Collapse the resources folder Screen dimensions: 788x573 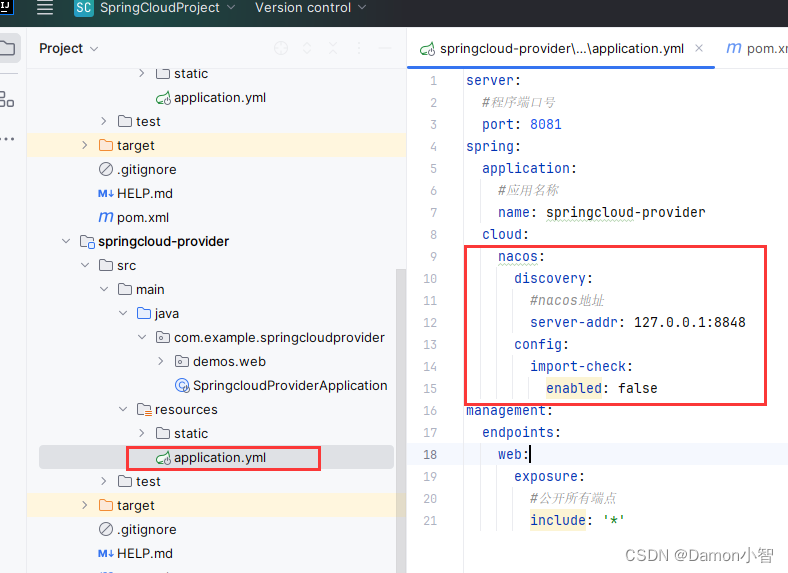point(123,409)
